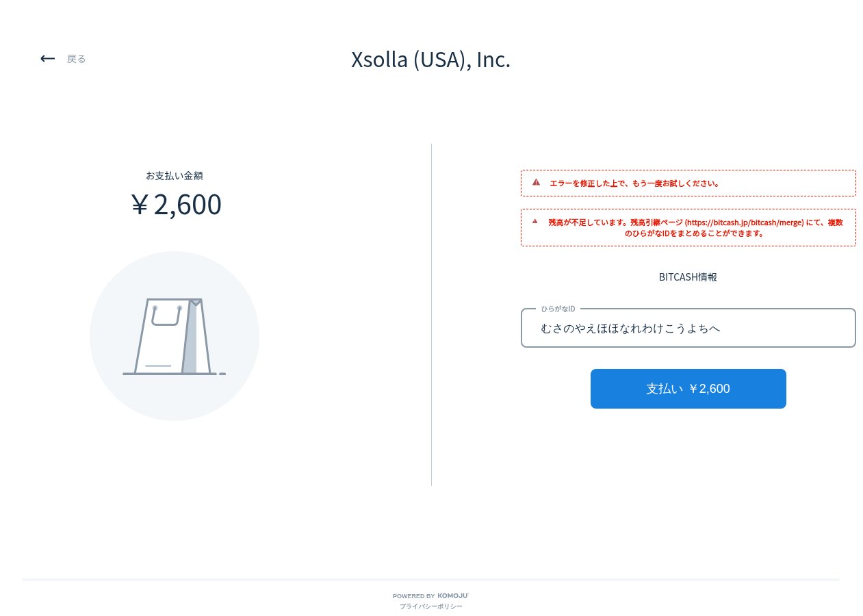
Task: Click the warning icon on the insufficient balance error
Action: 535,221
